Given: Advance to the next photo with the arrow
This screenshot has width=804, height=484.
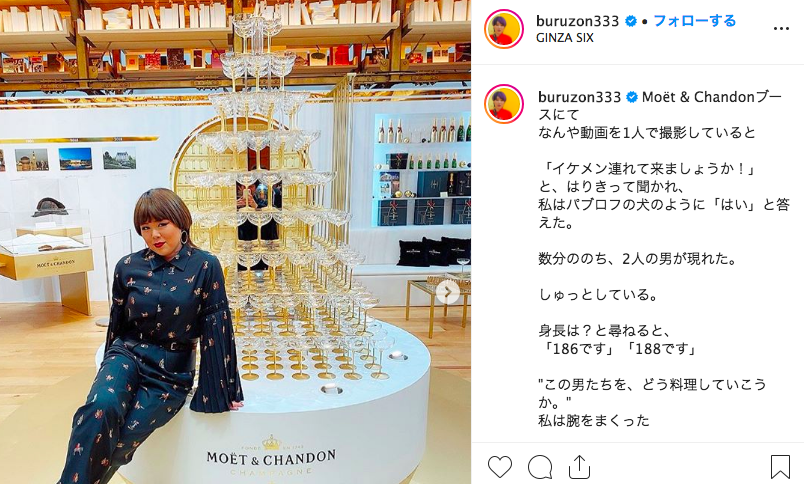Looking at the screenshot, I should tap(448, 292).
